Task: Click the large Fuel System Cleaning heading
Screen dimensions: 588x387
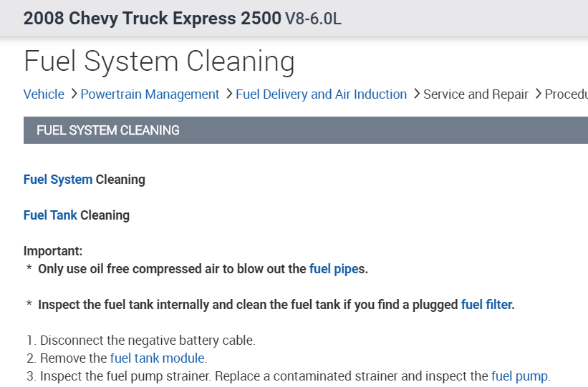Action: 159,62
